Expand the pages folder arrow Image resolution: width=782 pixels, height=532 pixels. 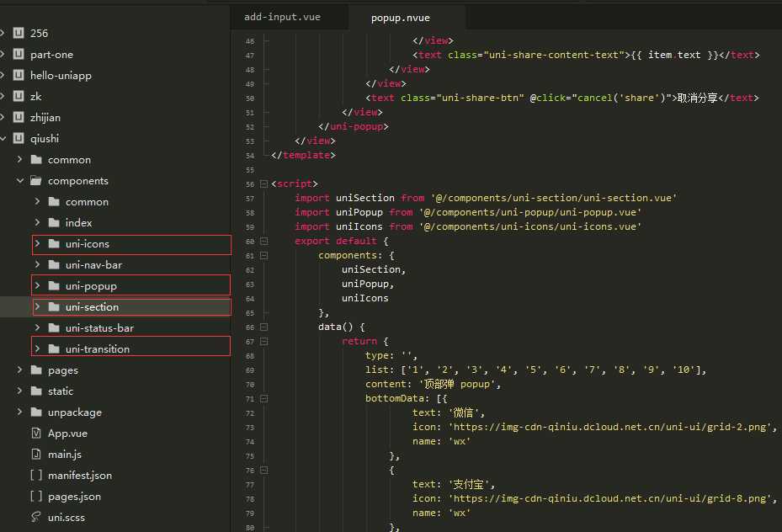[x=20, y=370]
